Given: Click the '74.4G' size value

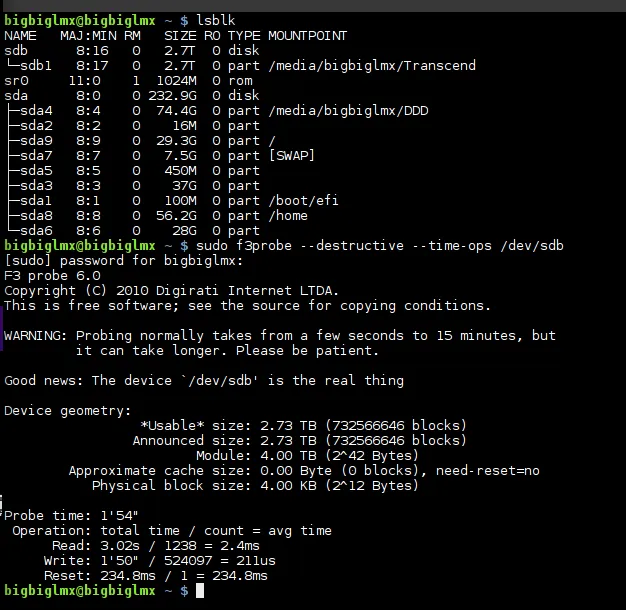Looking at the screenshot, I should point(176,111).
